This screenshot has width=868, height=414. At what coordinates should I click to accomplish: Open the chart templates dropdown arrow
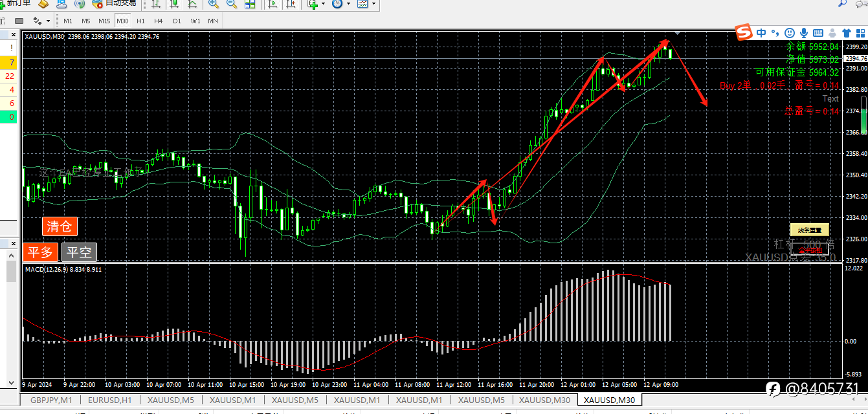click(373, 4)
